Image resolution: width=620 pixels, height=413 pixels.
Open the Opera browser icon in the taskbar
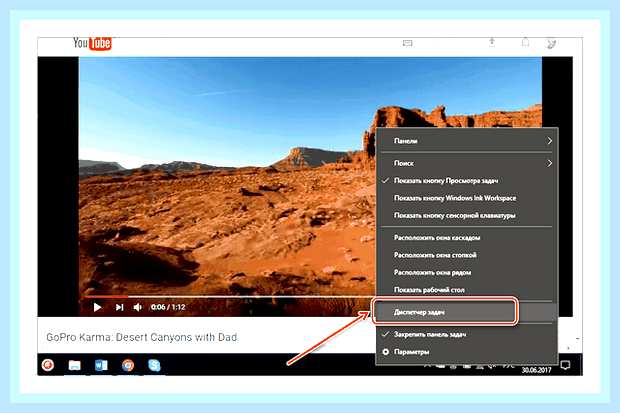(48, 365)
